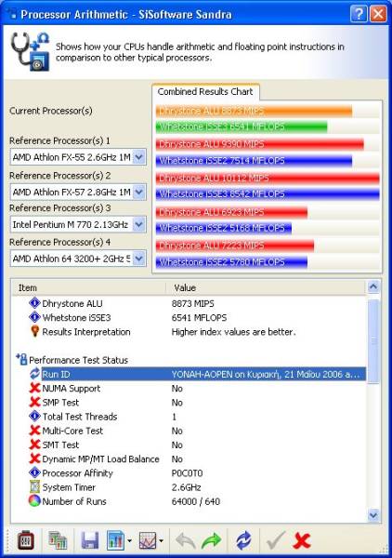Click the Intel Pentium M 770 combo box text
This screenshot has height=558, width=392.
pyautogui.click(x=71, y=224)
